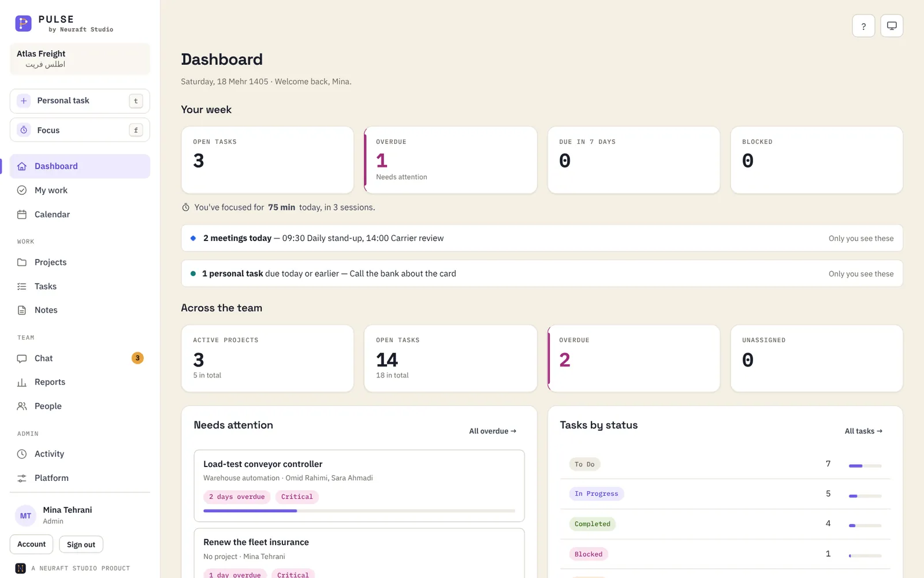The height and width of the screenshot is (578, 924).
Task: Open Platform settings
Action: (x=80, y=478)
